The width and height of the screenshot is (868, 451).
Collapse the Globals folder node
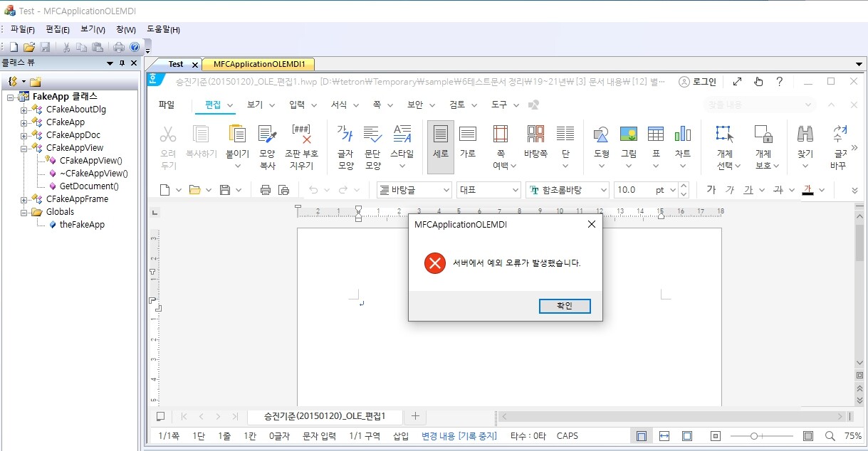(24, 212)
